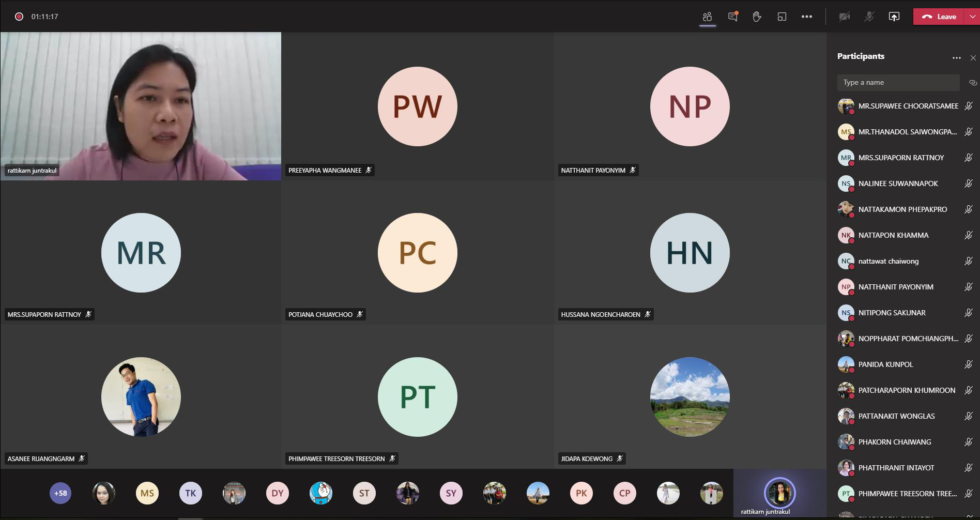Image resolution: width=980 pixels, height=520 pixels.
Task: Click the PT avatar video tile
Action: 418,397
